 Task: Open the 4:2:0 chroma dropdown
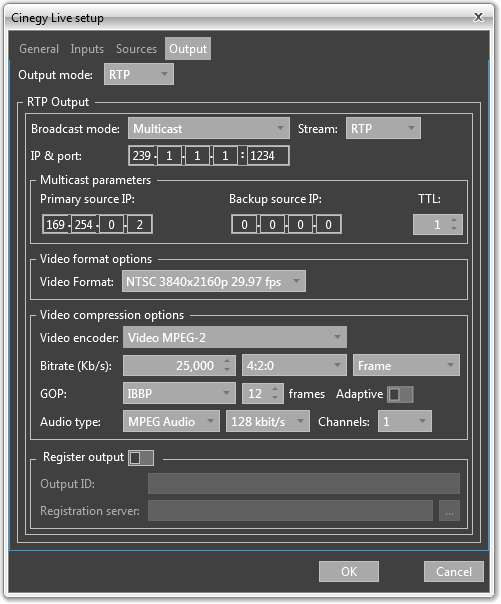294,365
